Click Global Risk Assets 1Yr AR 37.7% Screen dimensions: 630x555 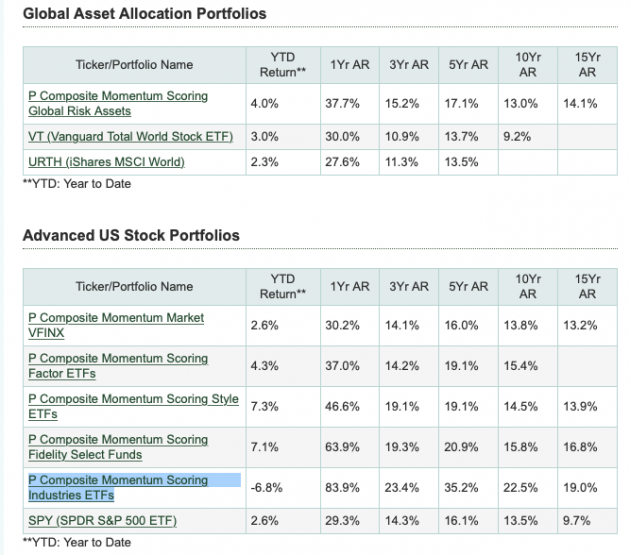pos(342,104)
